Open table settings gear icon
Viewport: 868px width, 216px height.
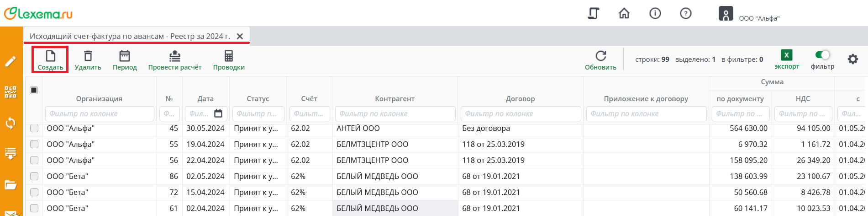pyautogui.click(x=852, y=59)
